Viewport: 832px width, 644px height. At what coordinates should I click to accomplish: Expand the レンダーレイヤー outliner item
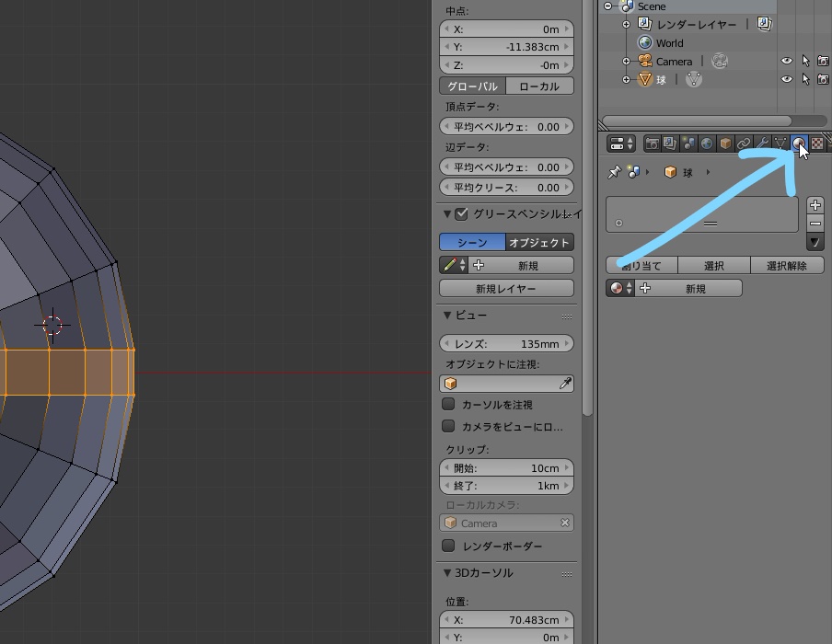(626, 24)
